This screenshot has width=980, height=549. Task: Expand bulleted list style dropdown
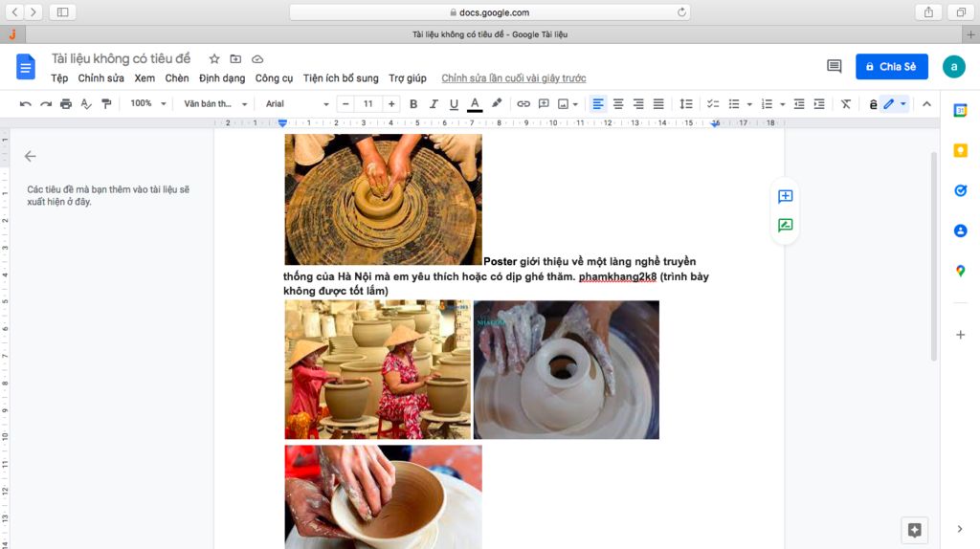coord(749,104)
